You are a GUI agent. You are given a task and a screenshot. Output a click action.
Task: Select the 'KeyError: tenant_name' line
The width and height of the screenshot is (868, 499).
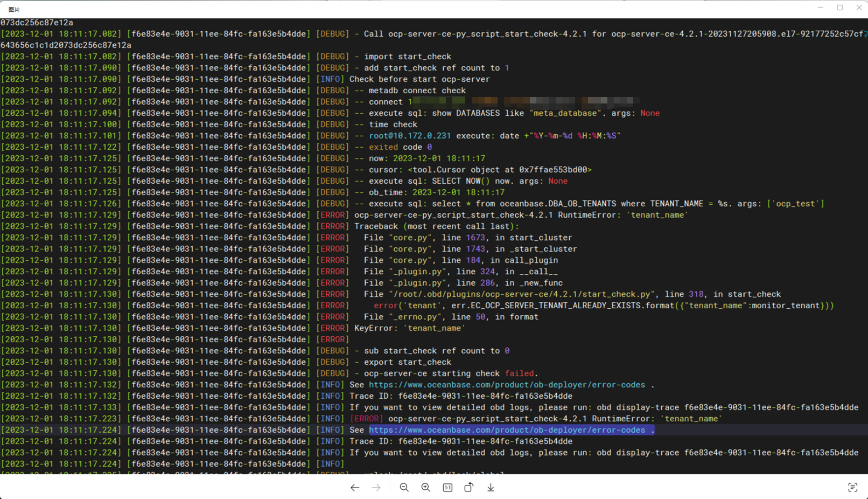[x=410, y=328]
